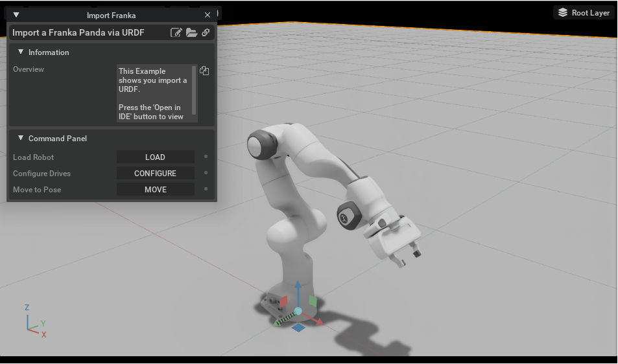This screenshot has height=364, width=618.
Task: Click the Root Layer stack icon
Action: tap(563, 12)
